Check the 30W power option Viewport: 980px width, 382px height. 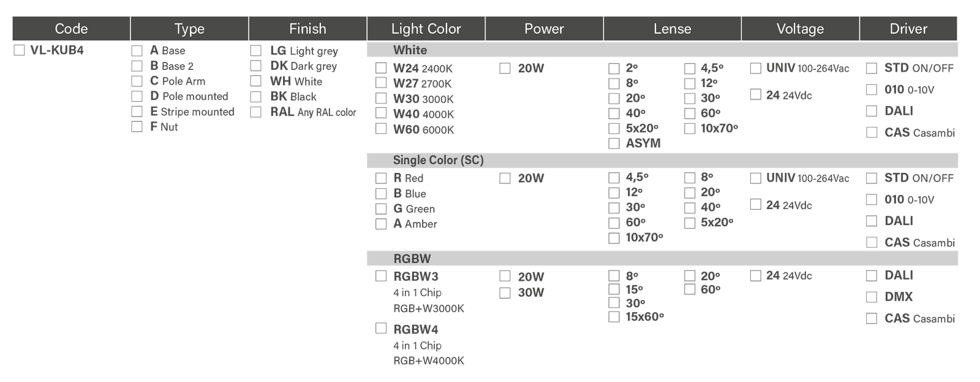click(x=505, y=292)
